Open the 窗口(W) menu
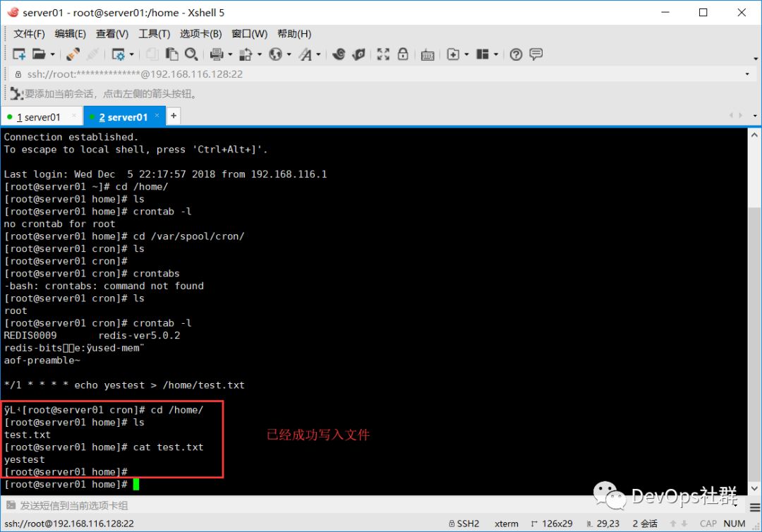The image size is (762, 532). click(249, 34)
